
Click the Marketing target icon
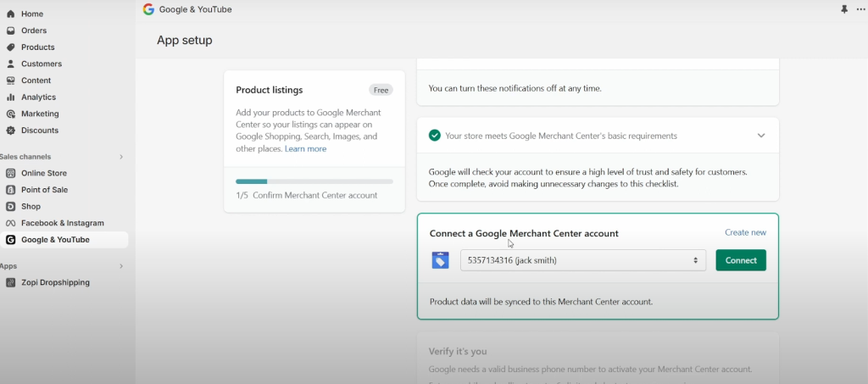point(10,114)
